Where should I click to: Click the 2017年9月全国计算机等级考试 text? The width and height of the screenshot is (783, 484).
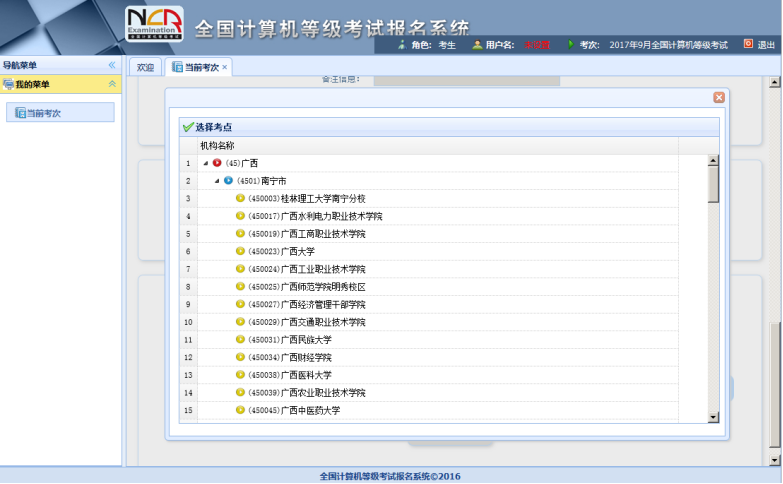coord(668,45)
